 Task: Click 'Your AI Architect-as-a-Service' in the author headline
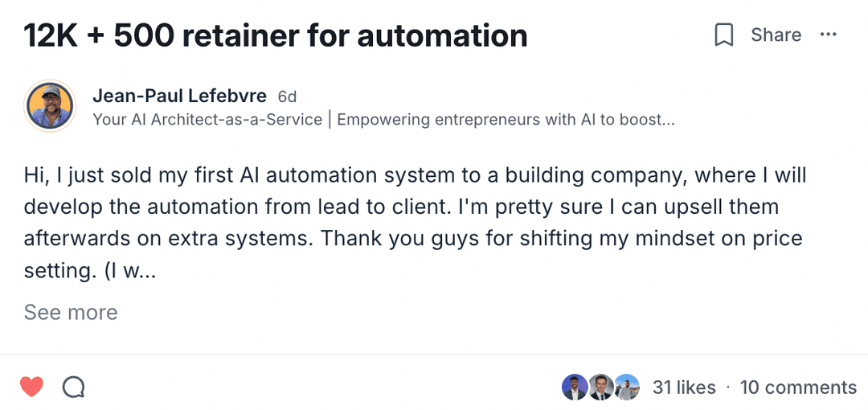click(x=207, y=120)
